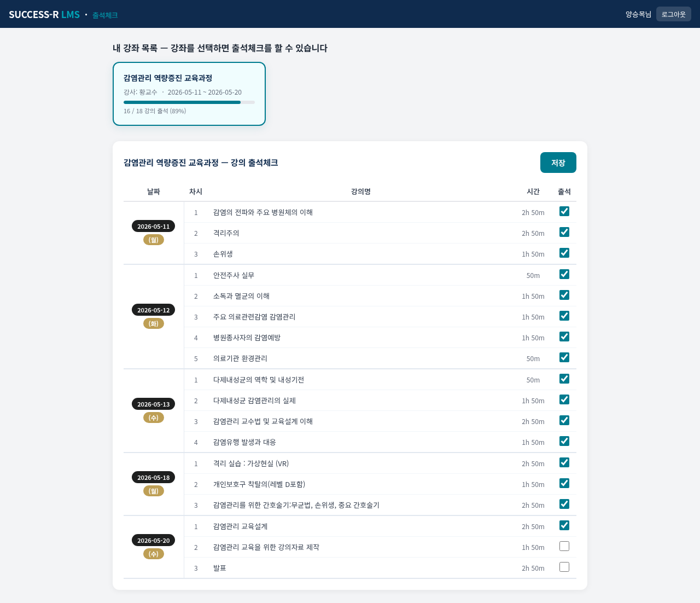The width and height of the screenshot is (700, 603).
Task: Uncheck attendance for 격리 실습 : 가상현실 (VR)
Action: pyautogui.click(x=564, y=462)
